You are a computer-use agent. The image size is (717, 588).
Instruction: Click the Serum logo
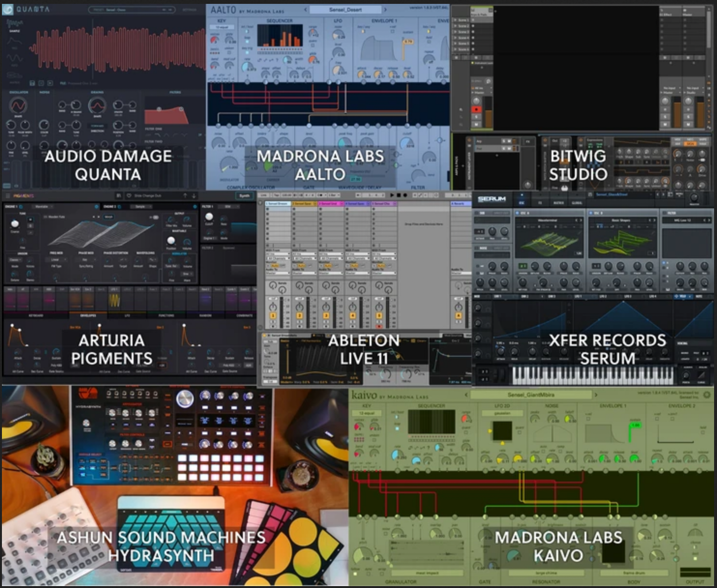[x=492, y=199]
